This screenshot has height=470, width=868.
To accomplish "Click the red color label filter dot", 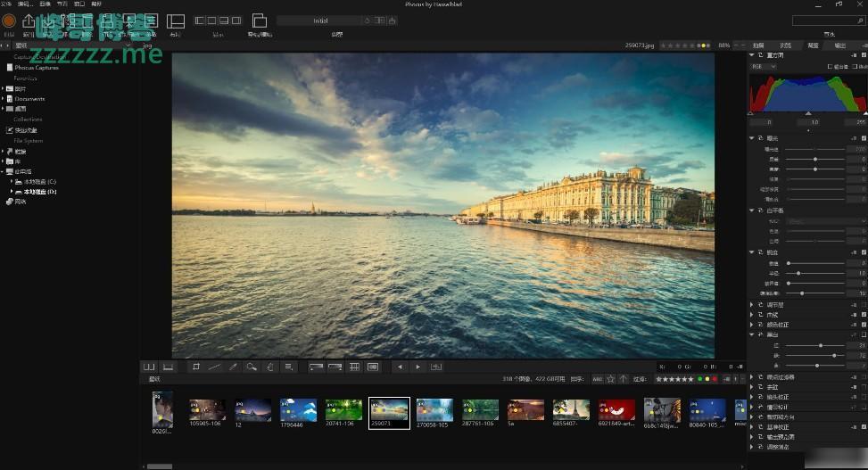I will coord(715,379).
